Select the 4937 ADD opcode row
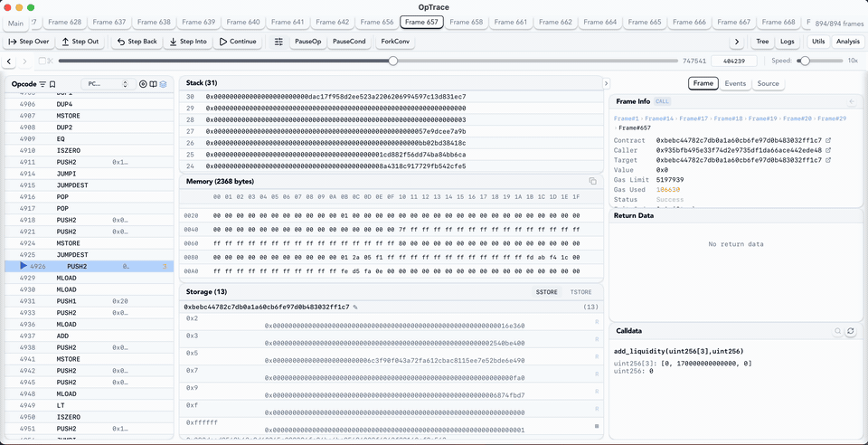 coord(90,336)
